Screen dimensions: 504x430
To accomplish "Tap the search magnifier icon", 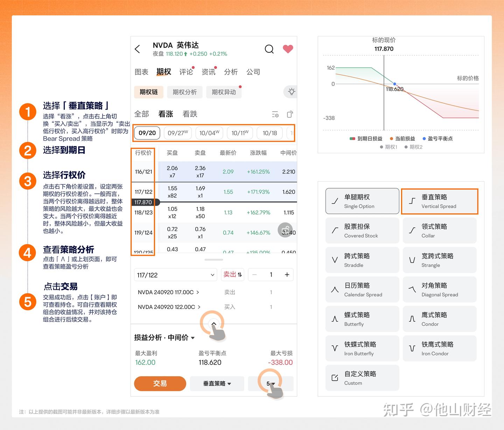I will [269, 49].
